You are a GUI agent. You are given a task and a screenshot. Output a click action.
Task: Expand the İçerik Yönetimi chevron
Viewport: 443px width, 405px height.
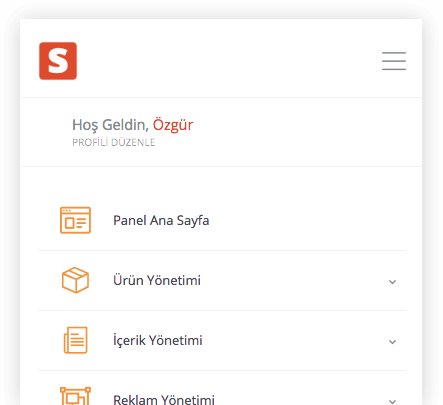[392, 342]
